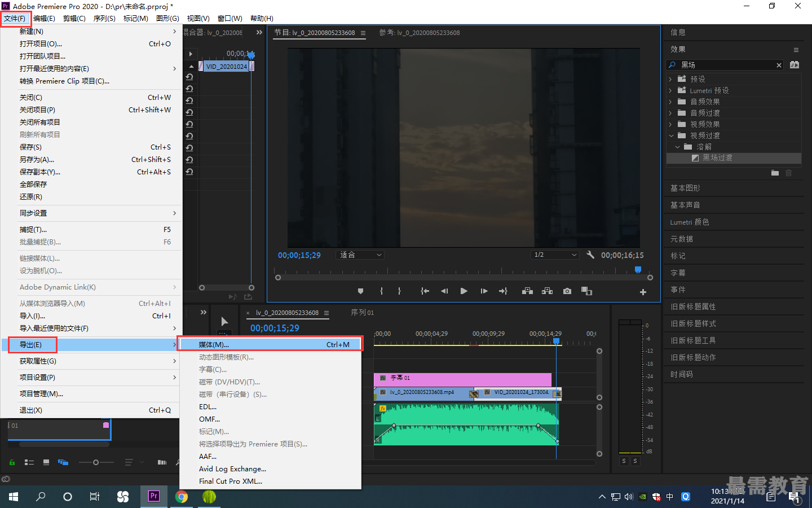Click the Lift icon in program monitor
The width and height of the screenshot is (812, 508).
pyautogui.click(x=527, y=291)
